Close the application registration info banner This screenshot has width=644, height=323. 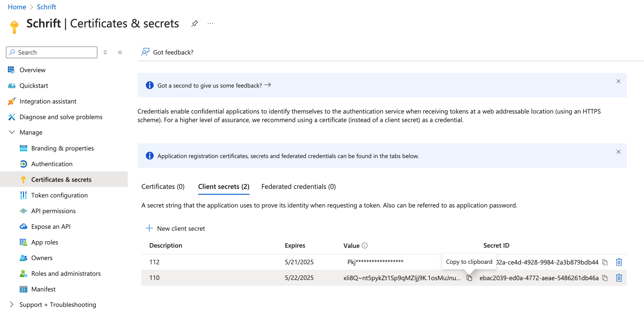[x=618, y=152]
